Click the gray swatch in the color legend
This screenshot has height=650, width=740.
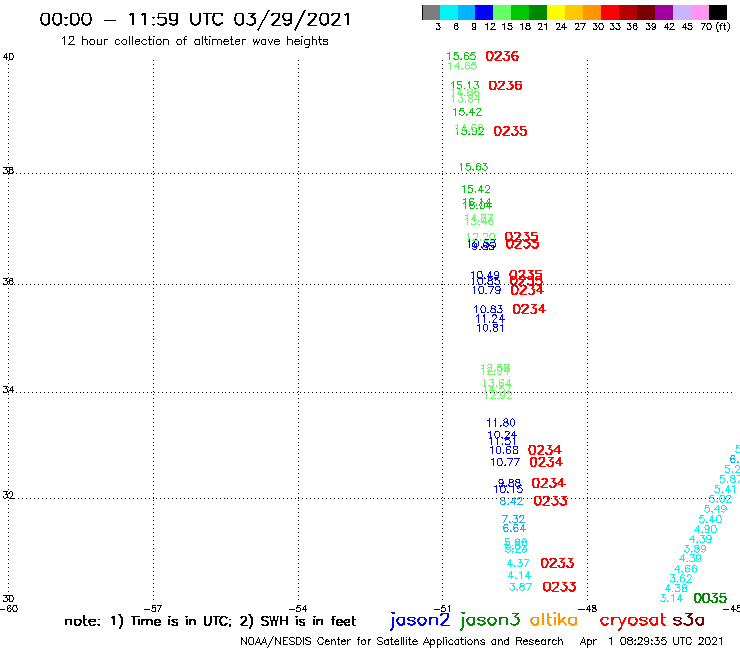coord(431,12)
